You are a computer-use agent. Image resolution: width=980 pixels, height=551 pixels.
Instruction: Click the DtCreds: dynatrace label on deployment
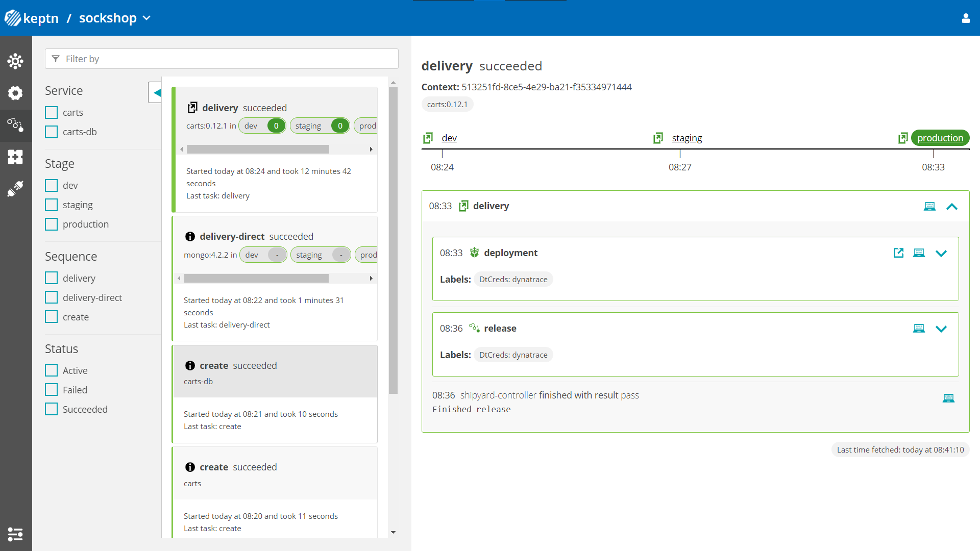click(513, 279)
